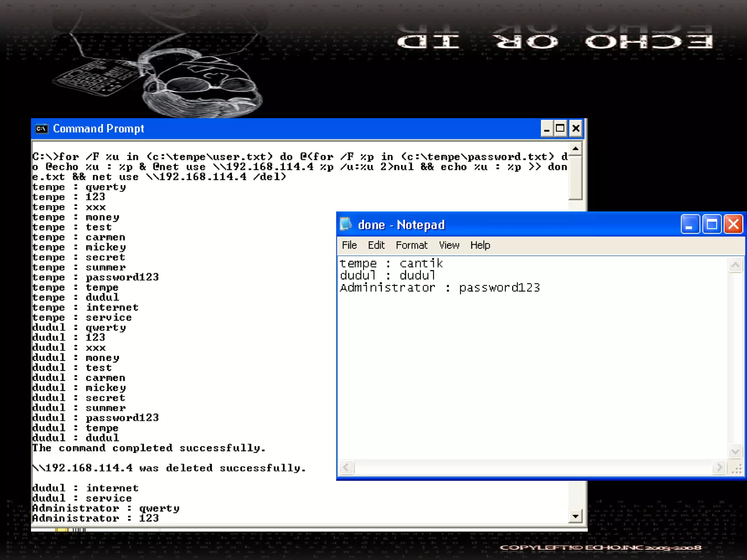Click the Administrator : password123 line in Notepad

coord(440,288)
